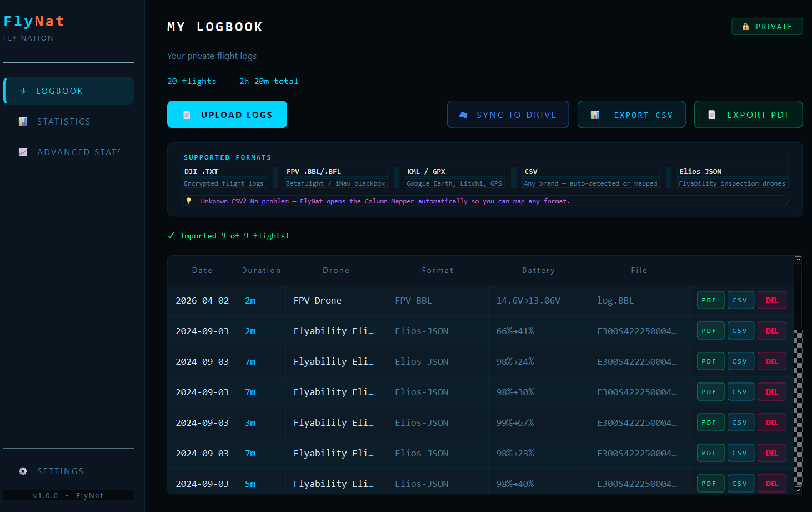Image resolution: width=812 pixels, height=512 pixels.
Task: Sync the logbook to Drive
Action: (508, 115)
